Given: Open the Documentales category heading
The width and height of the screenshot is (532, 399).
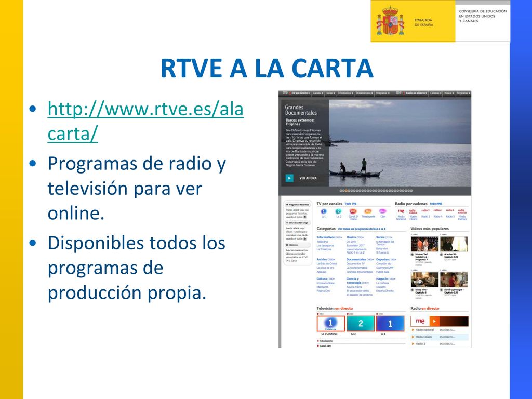Looking at the screenshot, I should (x=356, y=260).
